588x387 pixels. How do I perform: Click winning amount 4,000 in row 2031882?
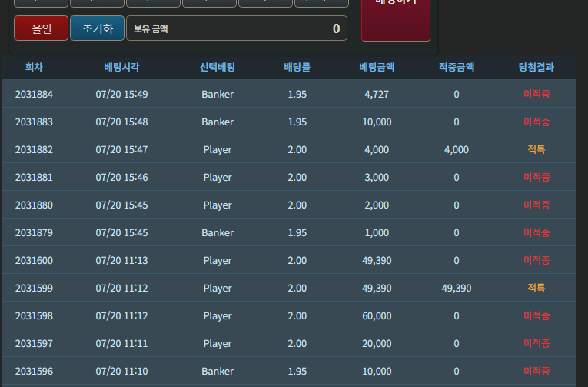[x=457, y=150]
